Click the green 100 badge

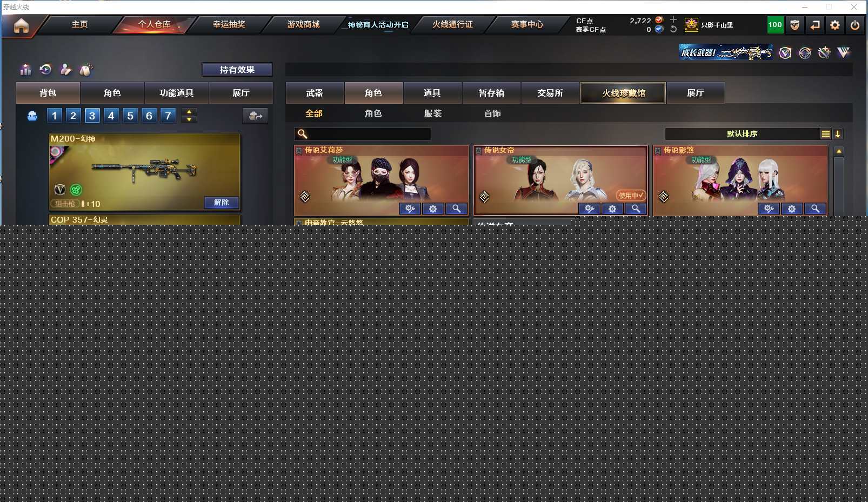click(775, 25)
